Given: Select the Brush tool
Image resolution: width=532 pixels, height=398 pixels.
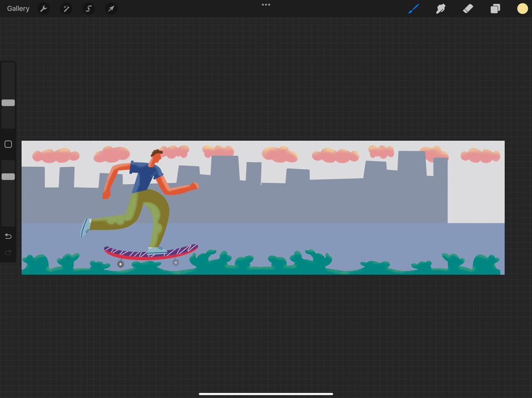Looking at the screenshot, I should (x=413, y=9).
